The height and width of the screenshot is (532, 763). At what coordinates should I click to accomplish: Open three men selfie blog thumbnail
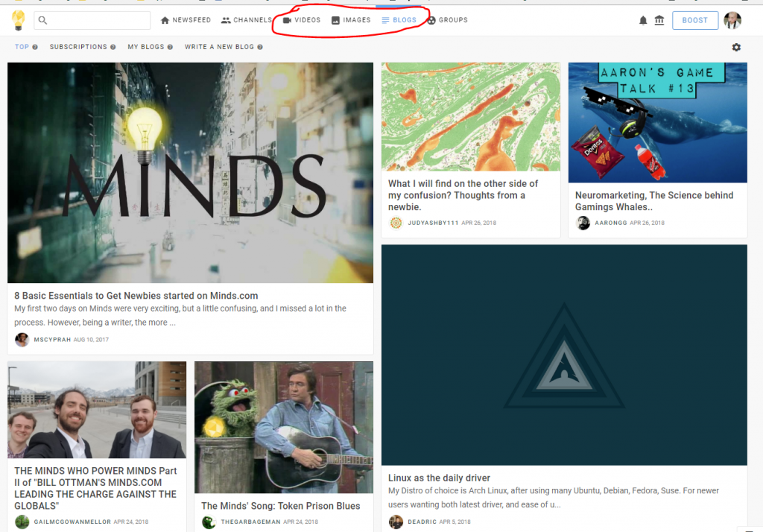point(97,410)
